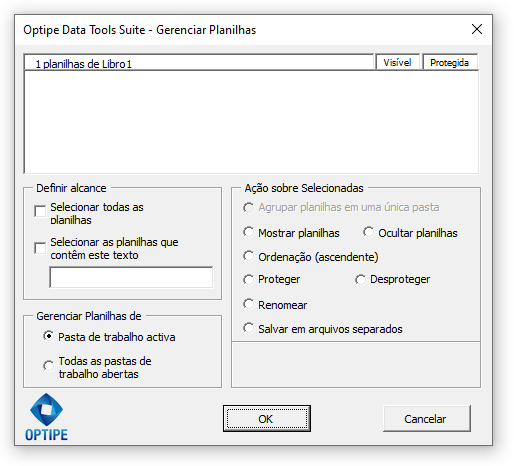This screenshot has width=514, height=466.
Task: Enable 'Selecionar as planilhas que contêm este texto'
Action: click(x=40, y=248)
